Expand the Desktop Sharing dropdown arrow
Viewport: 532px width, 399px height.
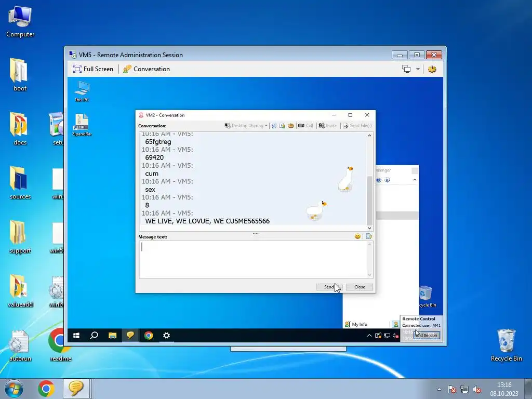pos(266,126)
